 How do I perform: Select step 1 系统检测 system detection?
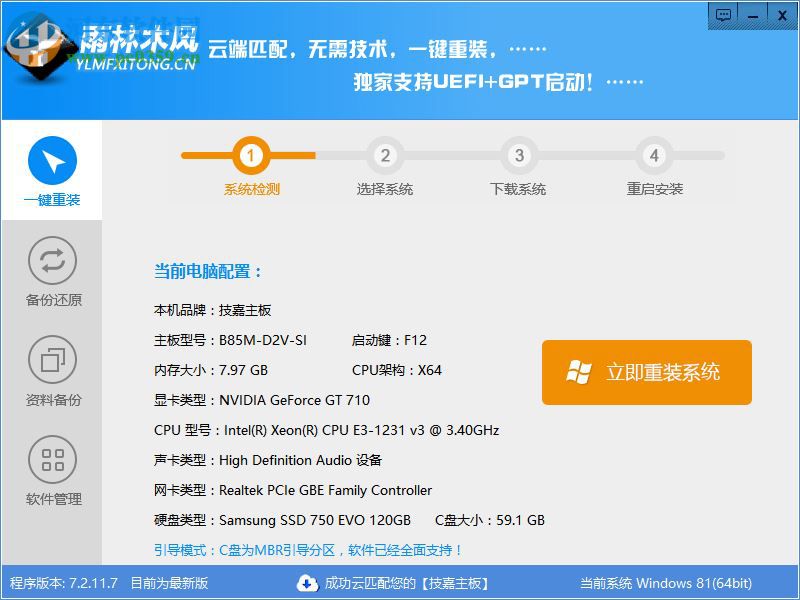(250, 155)
